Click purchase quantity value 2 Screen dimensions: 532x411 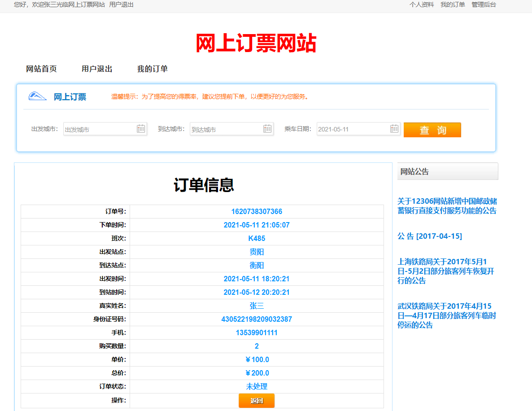257,346
